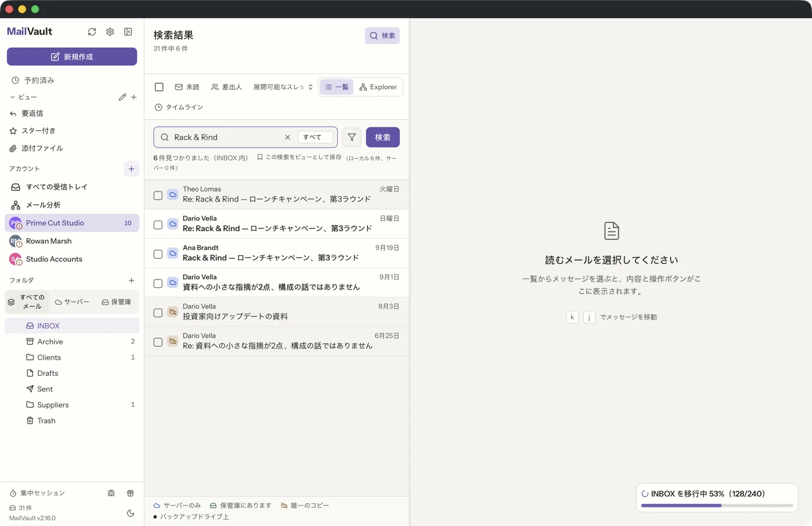Collapse the ビュー section chevron
Screen dimensions: 812x526
click(x=12, y=97)
